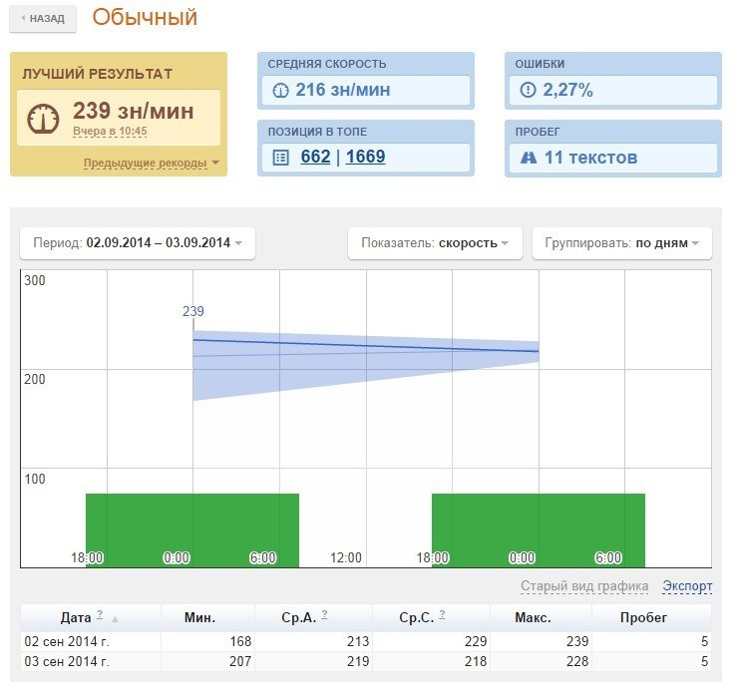The image size is (735, 700).
Task: Click the 239 peak marker on chart
Action: pyautogui.click(x=192, y=312)
